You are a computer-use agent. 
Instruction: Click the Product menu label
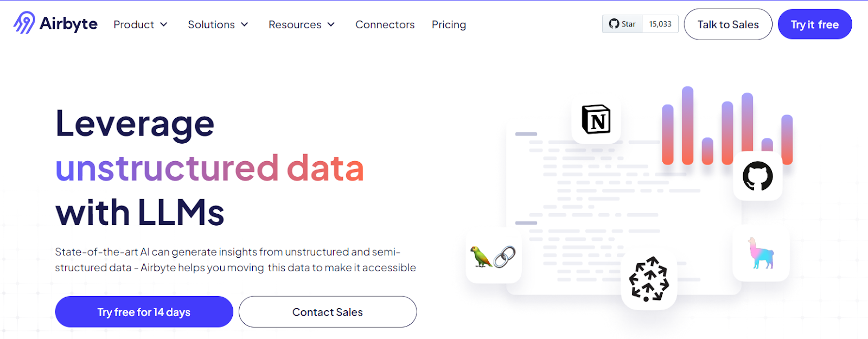coord(134,24)
